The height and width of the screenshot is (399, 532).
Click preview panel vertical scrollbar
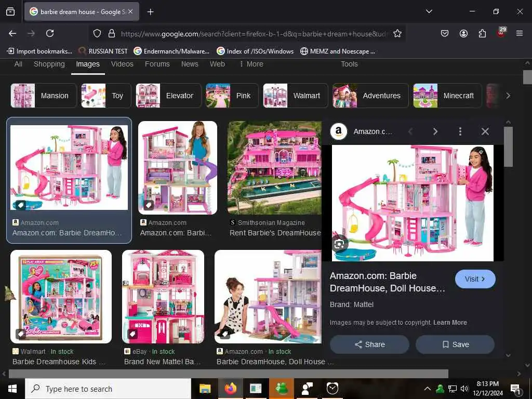coord(508,147)
